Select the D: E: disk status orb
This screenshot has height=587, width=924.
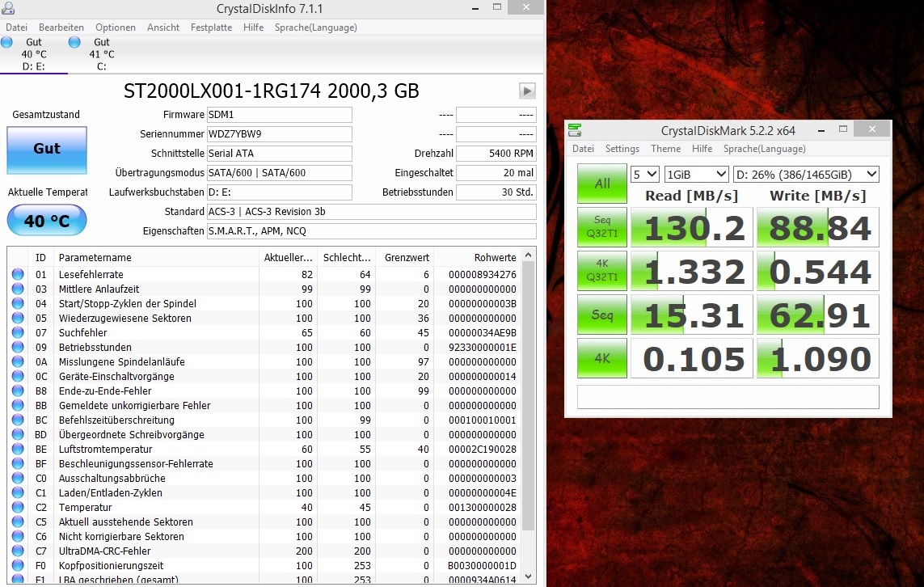(x=6, y=42)
